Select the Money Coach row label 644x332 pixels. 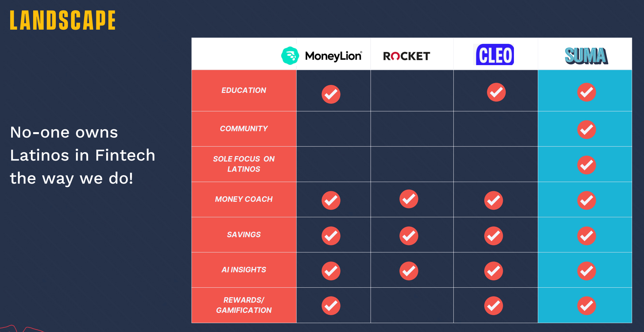pyautogui.click(x=244, y=199)
